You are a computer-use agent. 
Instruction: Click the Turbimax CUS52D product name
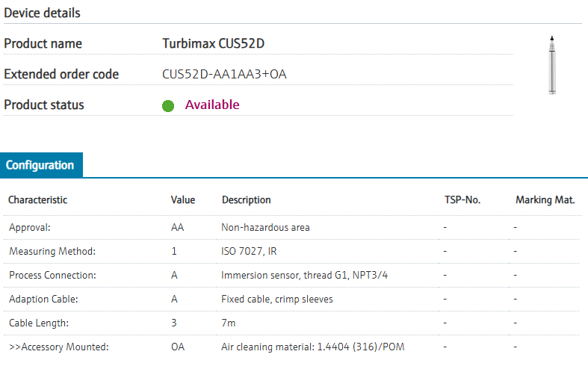click(x=213, y=43)
